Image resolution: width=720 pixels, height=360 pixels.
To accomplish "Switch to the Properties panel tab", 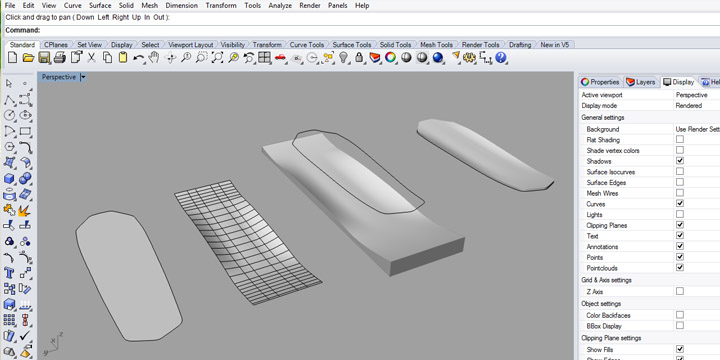I will pyautogui.click(x=600, y=82).
